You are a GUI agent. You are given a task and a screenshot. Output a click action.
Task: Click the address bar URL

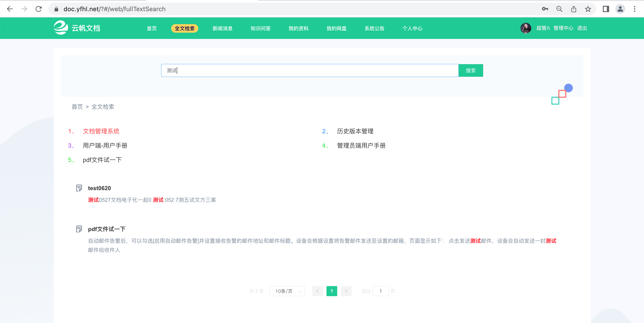[x=115, y=9]
